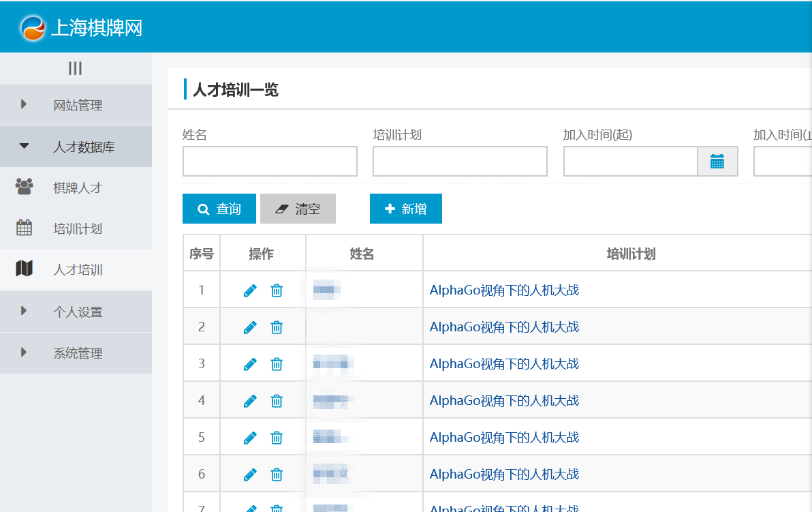The height and width of the screenshot is (512, 812).
Task: Click the sidebar collapse bars icon
Action: [x=76, y=68]
